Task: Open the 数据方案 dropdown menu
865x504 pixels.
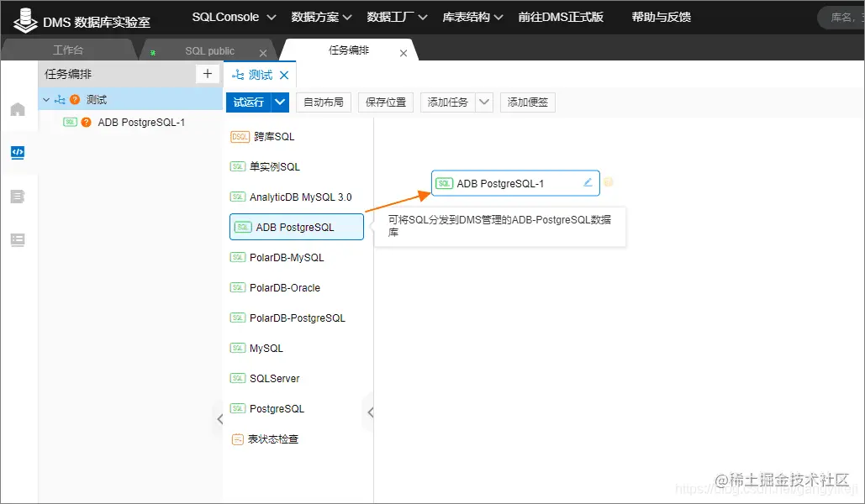Action: tap(322, 17)
